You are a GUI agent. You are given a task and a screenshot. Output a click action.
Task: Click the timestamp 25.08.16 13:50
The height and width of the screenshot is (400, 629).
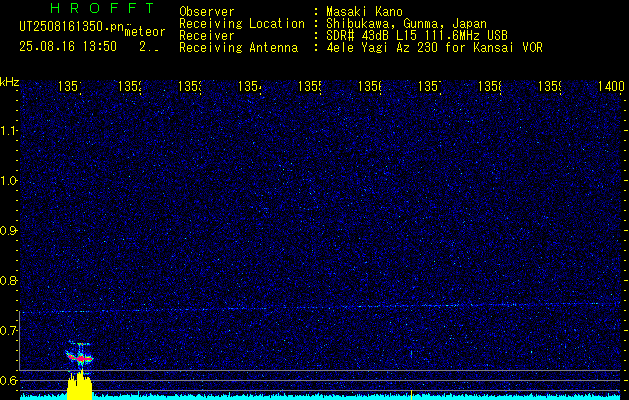68,47
